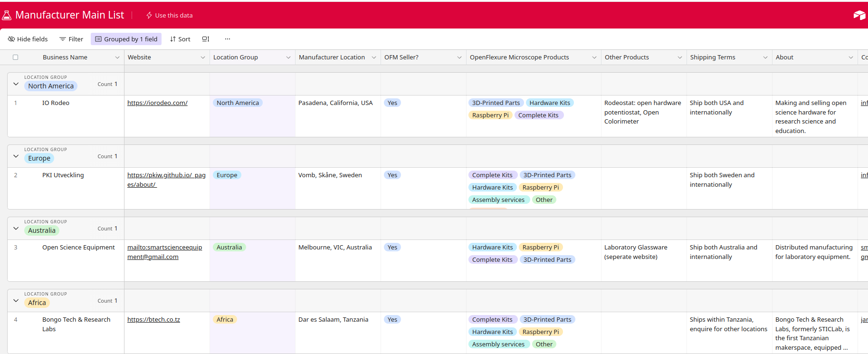This screenshot has width=868, height=354.
Task: Select the PKI Utveckling cell
Action: (66, 189)
